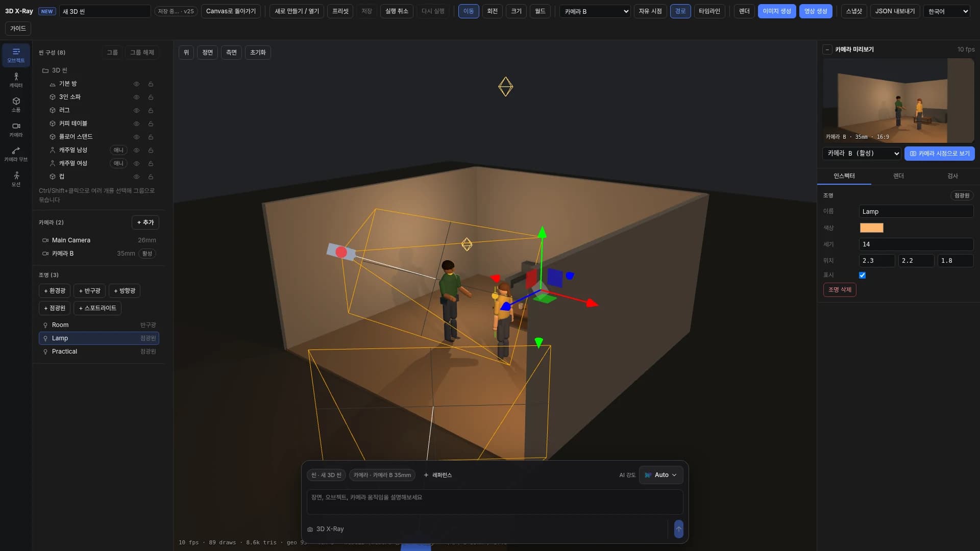The image size is (980, 551).
Task: Open the 모션 sidebar icon
Action: [x=16, y=179]
